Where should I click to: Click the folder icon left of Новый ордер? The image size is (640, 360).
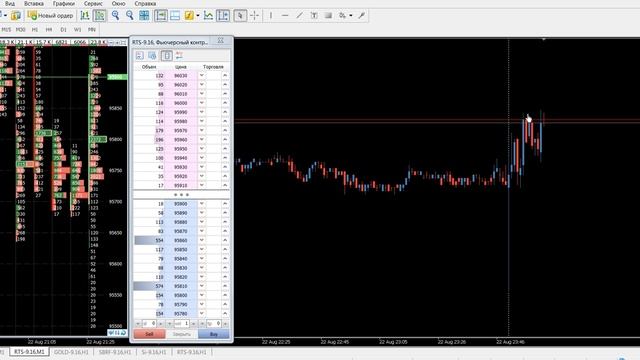click(16, 16)
